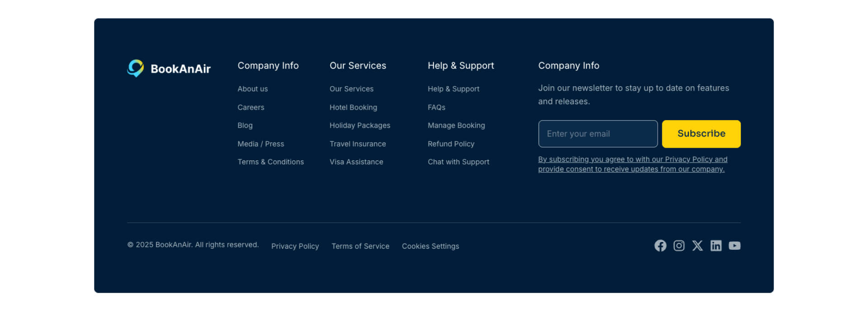
Task: Open the About us link
Action: [x=253, y=89]
